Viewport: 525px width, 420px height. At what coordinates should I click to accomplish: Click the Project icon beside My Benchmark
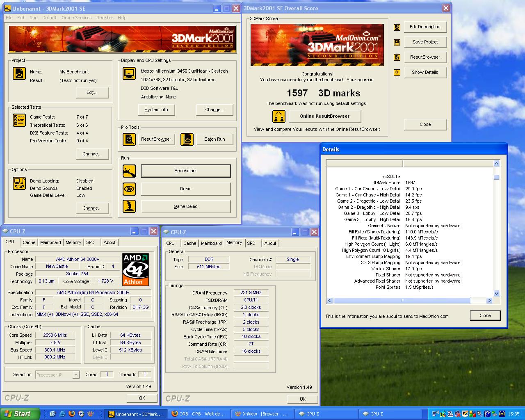click(x=19, y=73)
